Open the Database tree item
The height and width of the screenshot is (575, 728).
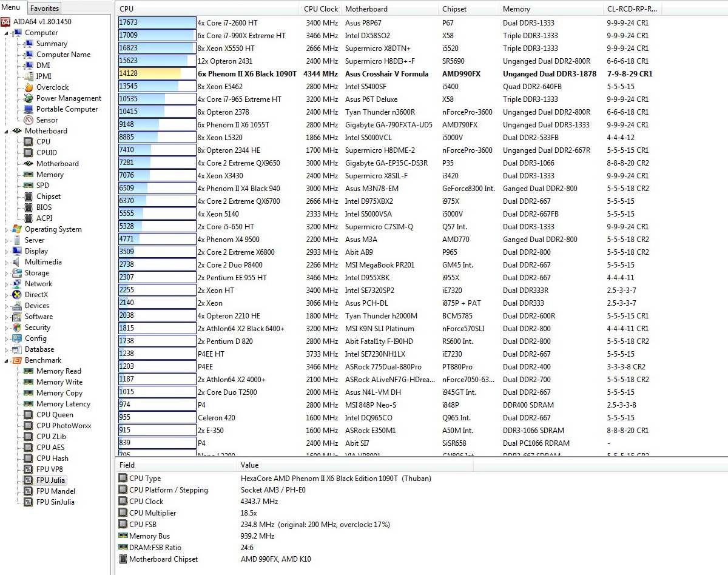39,349
